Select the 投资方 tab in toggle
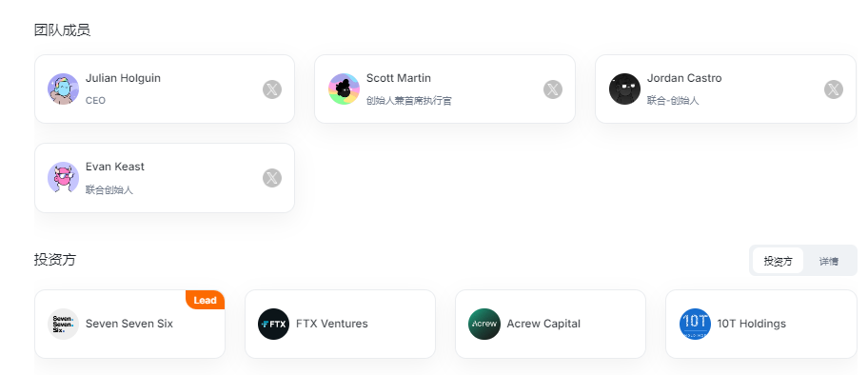 (778, 261)
